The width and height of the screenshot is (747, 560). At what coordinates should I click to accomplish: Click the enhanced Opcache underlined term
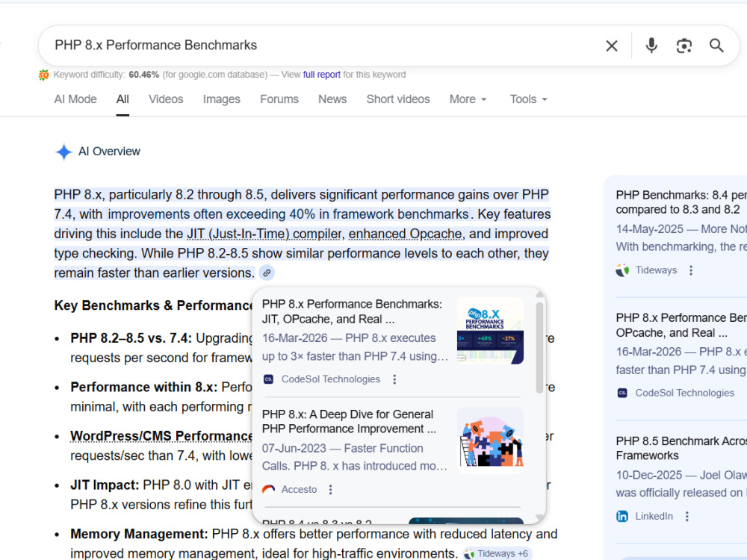point(406,234)
